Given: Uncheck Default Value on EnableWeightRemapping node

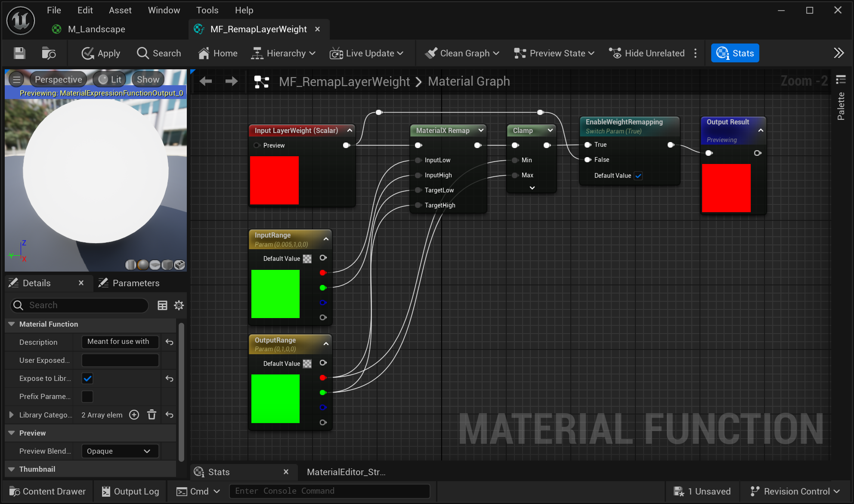Looking at the screenshot, I should tap(638, 176).
